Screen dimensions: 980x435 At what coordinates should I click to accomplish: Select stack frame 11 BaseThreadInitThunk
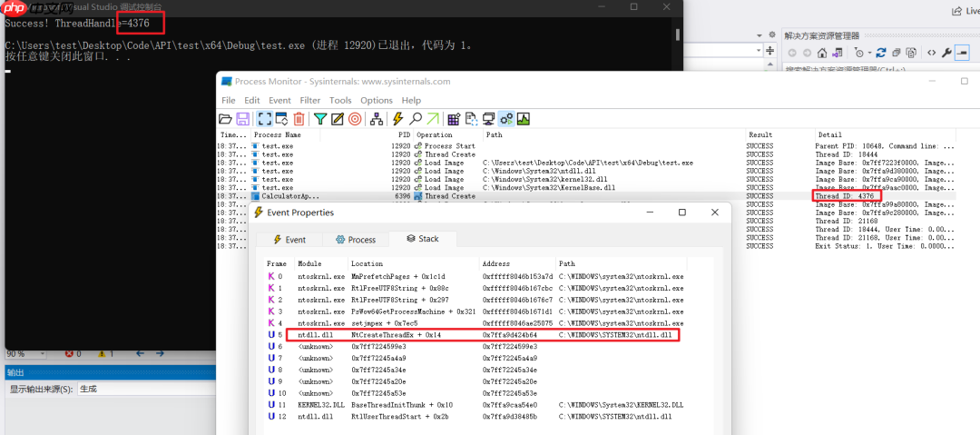(475, 405)
